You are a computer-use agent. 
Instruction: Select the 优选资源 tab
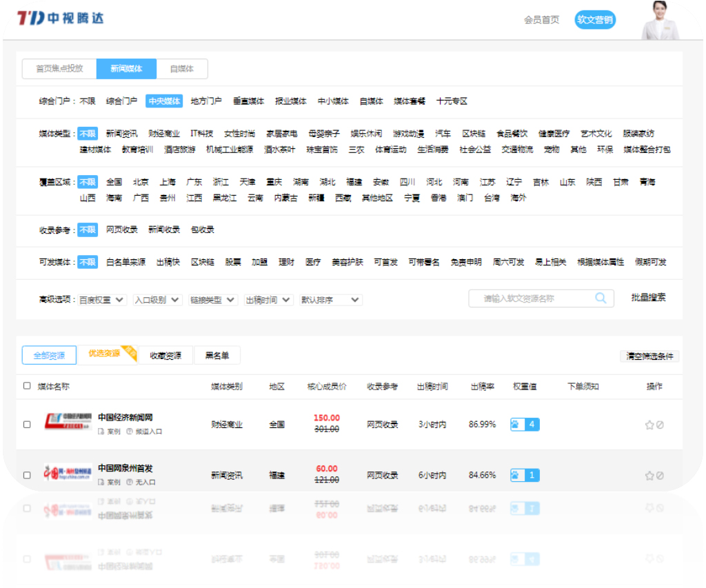(107, 354)
